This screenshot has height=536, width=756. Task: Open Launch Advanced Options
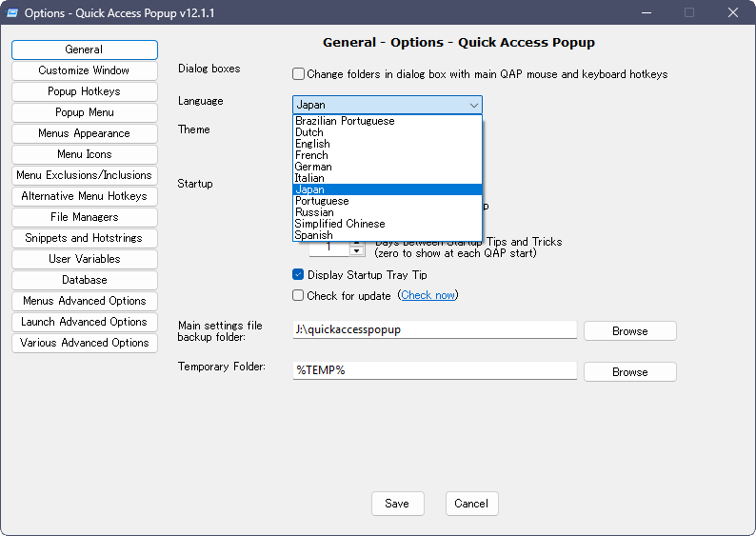[85, 322]
